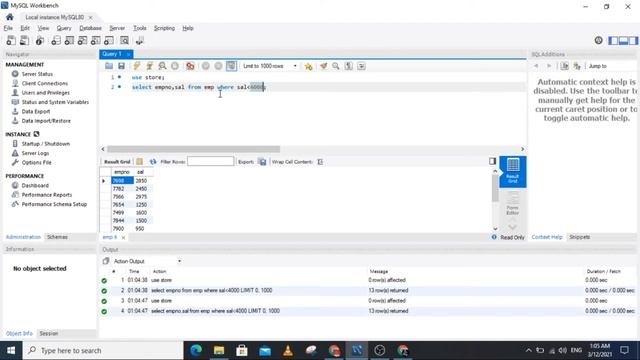Refresh result data icon beside Filter Rows
Viewport: 640px width, 360px height.
[x=153, y=162]
